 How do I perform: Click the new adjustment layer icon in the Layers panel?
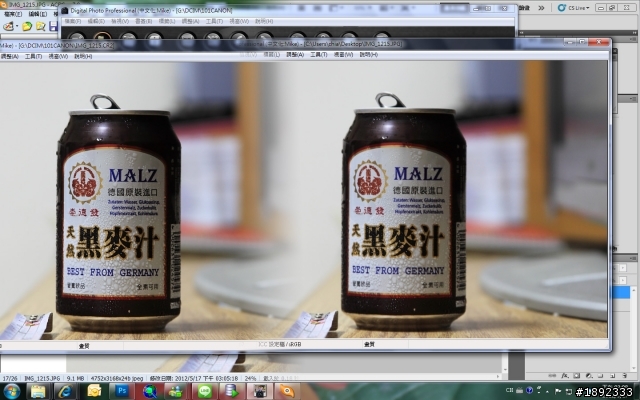[x=589, y=376]
